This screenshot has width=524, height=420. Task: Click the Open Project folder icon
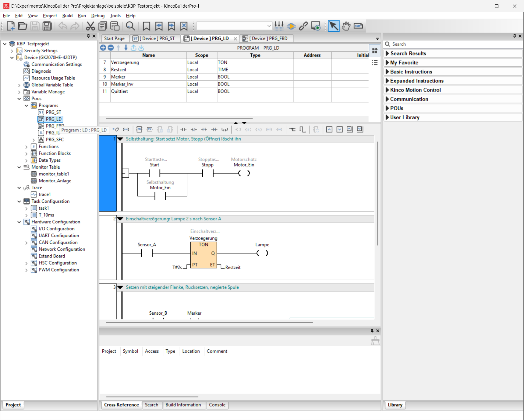pos(23,26)
